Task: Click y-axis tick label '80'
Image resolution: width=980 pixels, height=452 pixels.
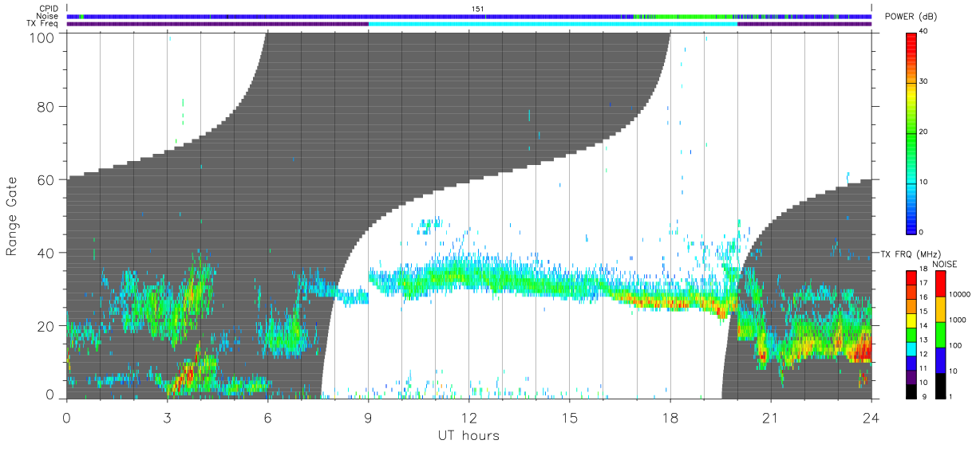Action: pos(47,106)
